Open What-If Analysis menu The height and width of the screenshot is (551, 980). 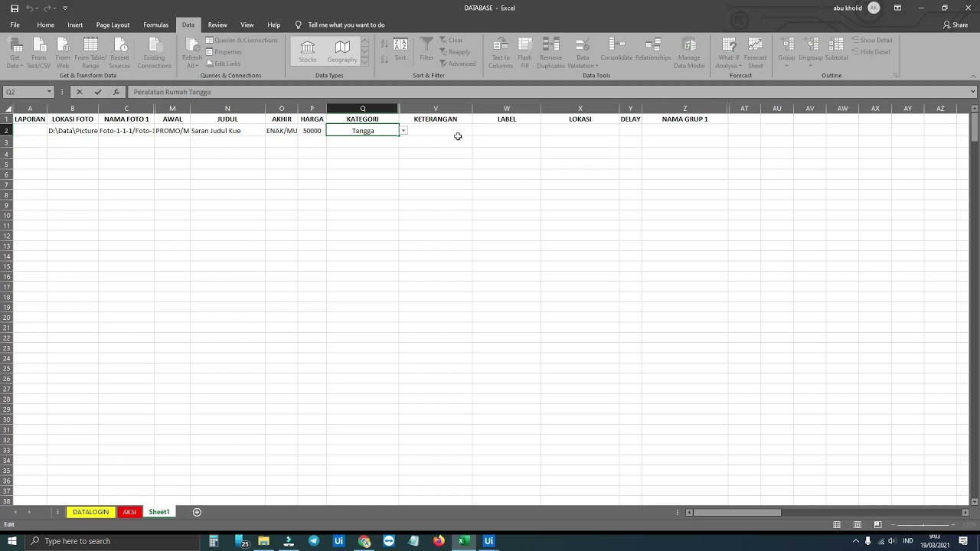(x=729, y=53)
